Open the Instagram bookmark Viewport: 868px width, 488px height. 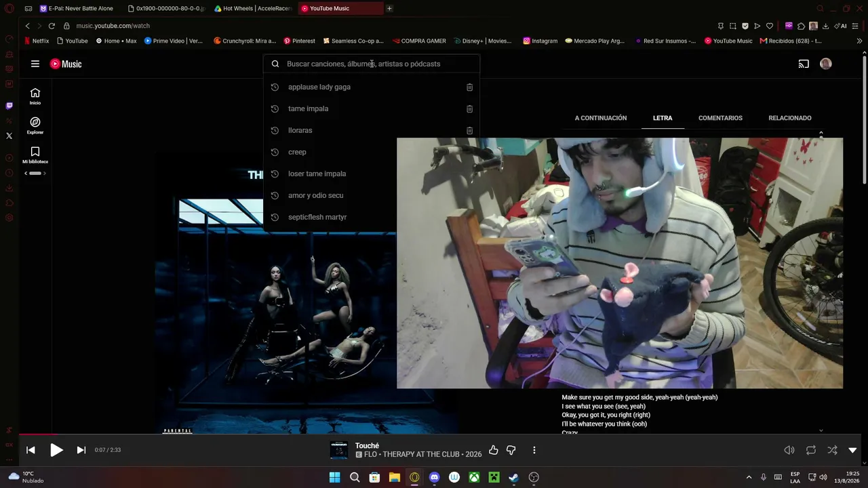tap(540, 41)
